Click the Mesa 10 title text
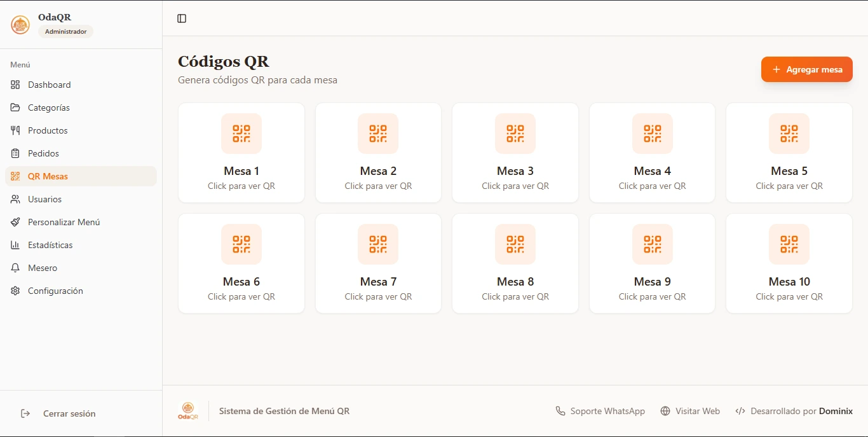 (789, 282)
